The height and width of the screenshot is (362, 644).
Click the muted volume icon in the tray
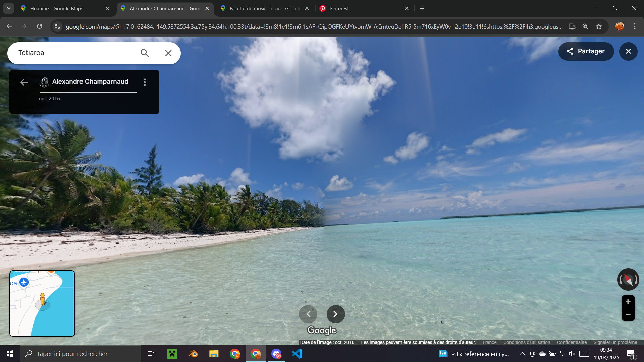tap(572, 354)
